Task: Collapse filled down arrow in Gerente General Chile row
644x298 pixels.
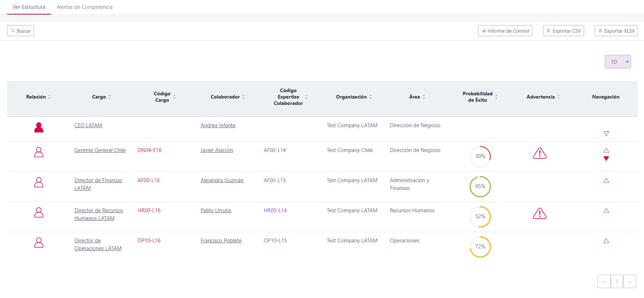Action: pyautogui.click(x=606, y=159)
